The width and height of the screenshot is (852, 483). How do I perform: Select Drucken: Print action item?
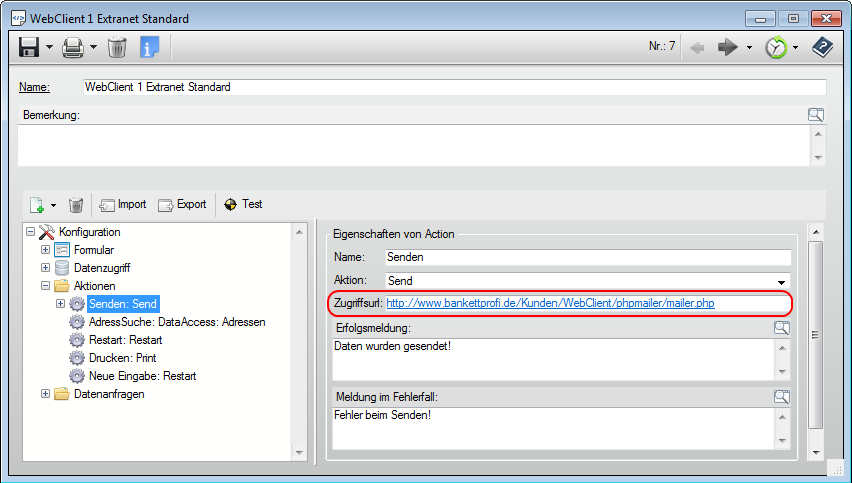(x=122, y=358)
